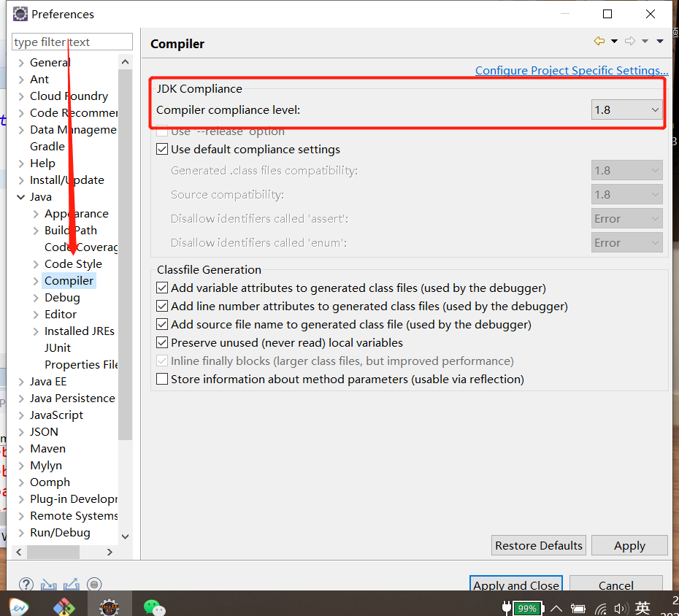The width and height of the screenshot is (679, 616).
Task: Click the back navigation arrow icon
Action: (599, 41)
